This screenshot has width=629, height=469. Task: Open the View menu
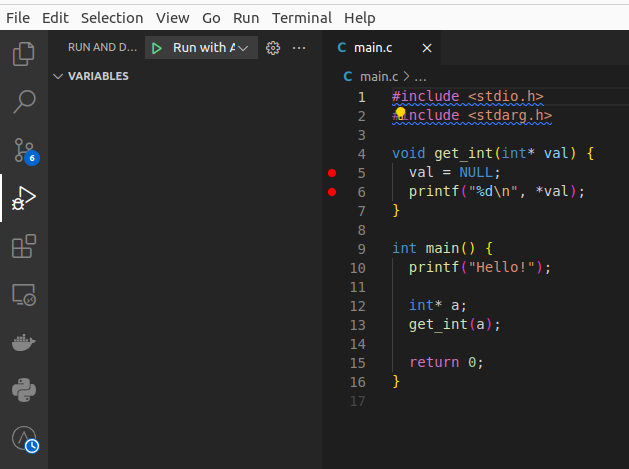pyautogui.click(x=172, y=18)
